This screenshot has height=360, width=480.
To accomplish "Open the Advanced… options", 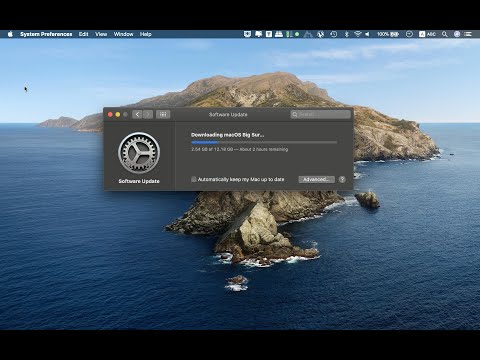I will (316, 179).
